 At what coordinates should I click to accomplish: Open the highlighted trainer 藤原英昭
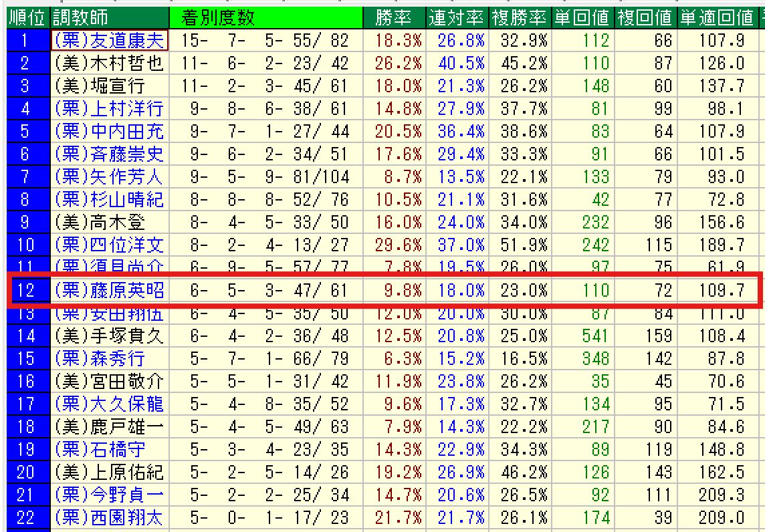109,290
